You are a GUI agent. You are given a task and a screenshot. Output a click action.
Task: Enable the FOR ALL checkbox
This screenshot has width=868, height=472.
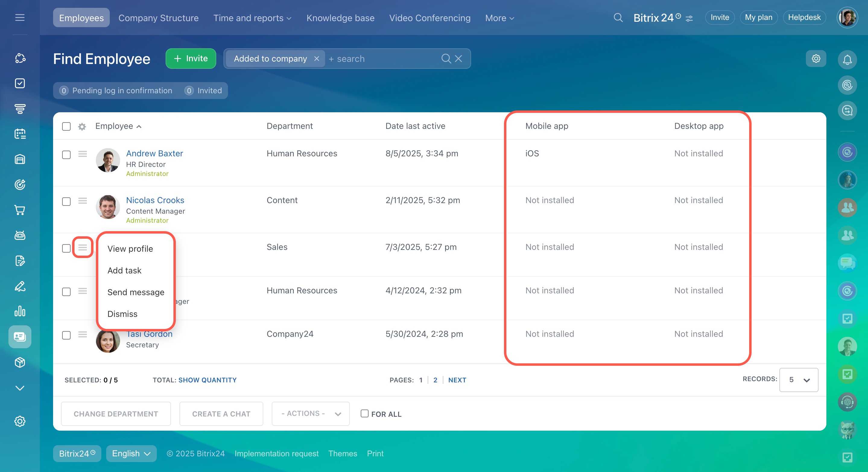[x=364, y=414]
